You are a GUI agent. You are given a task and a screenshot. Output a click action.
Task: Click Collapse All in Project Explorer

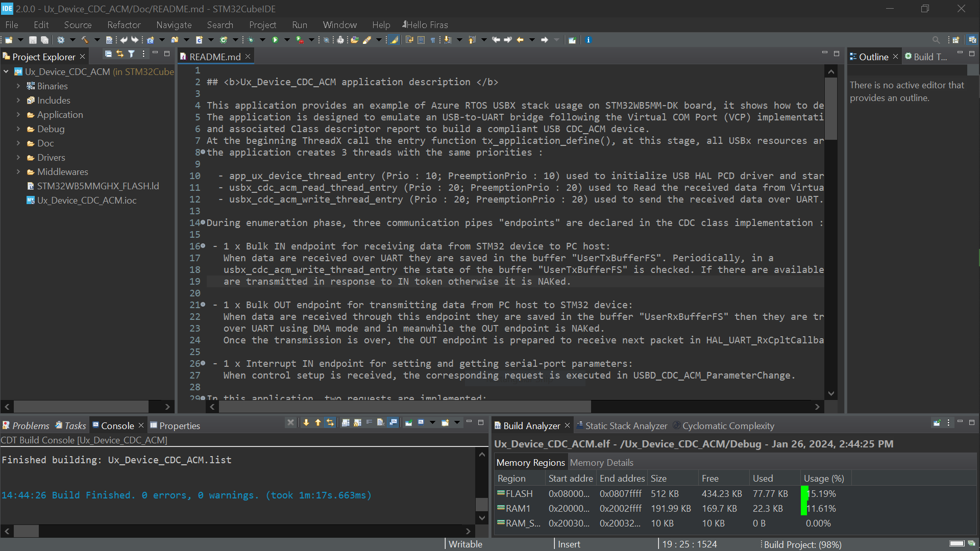click(x=108, y=54)
